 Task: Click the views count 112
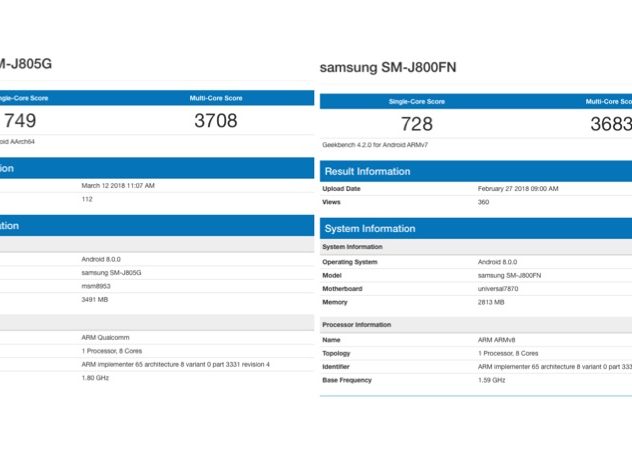click(x=87, y=198)
